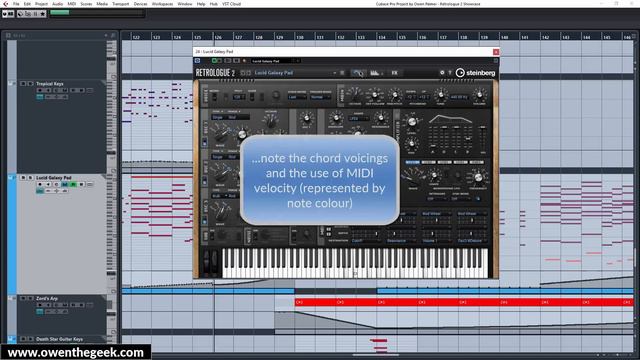Viewport: 640px width, 360px height.
Task: Select the Death Star Guitar Keys track
Action: [x=60, y=339]
